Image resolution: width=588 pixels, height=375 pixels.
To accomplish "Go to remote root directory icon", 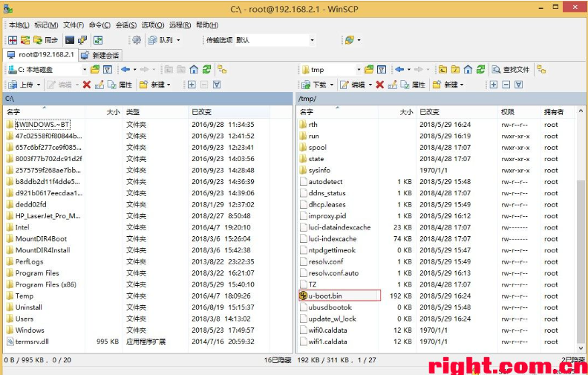I will coord(455,69).
